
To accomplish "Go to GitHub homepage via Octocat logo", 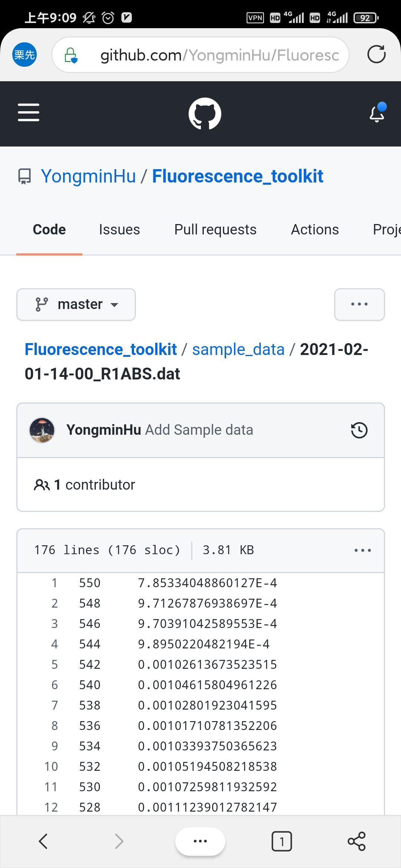I will pyautogui.click(x=205, y=114).
